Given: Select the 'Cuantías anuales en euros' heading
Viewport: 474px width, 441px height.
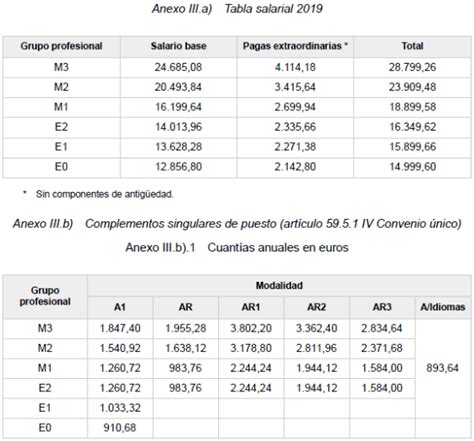Looking at the screenshot, I should click(x=278, y=248).
